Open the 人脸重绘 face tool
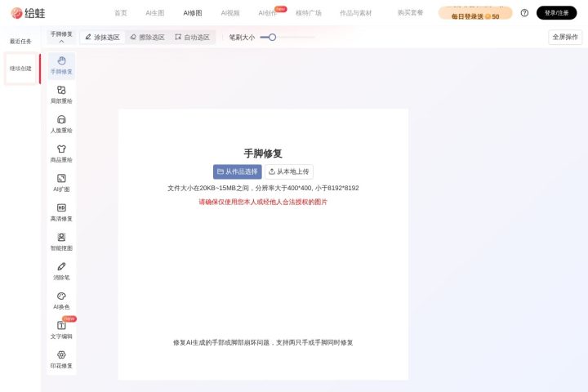588x392 pixels. (x=61, y=124)
